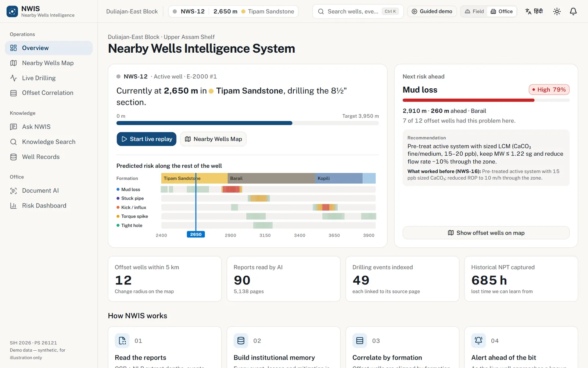Open Document AI page
The height and width of the screenshot is (368, 588).
49,191
